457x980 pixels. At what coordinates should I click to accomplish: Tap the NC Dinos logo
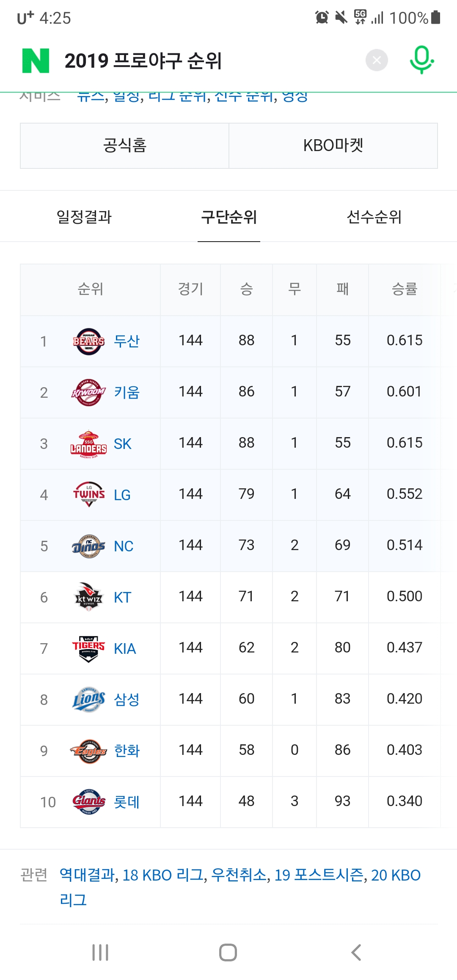click(x=88, y=546)
